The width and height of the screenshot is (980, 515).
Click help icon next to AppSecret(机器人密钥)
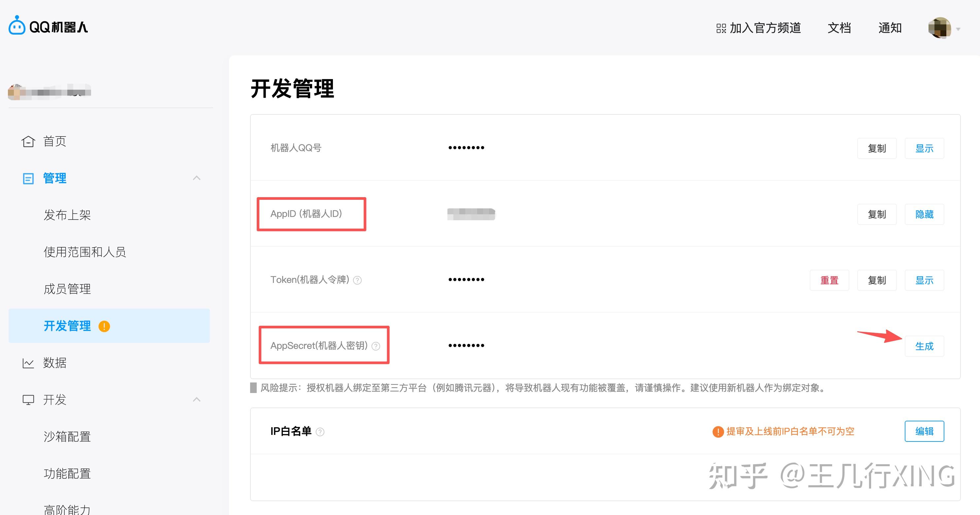tap(376, 346)
